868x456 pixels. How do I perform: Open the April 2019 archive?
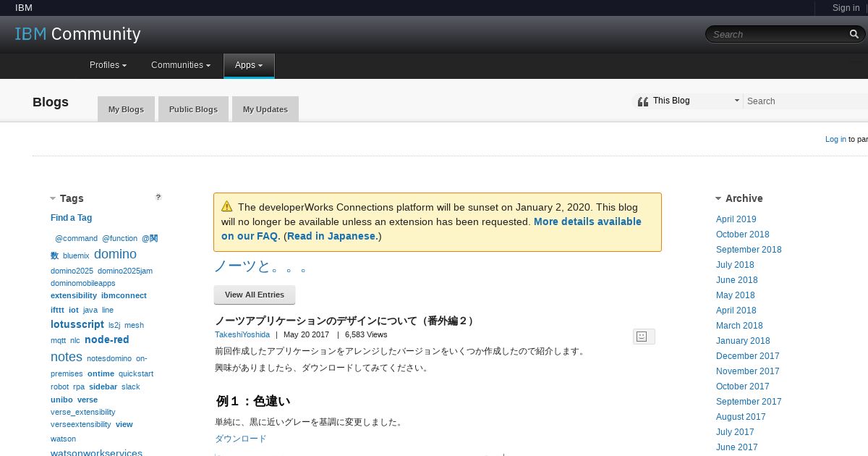[736, 219]
